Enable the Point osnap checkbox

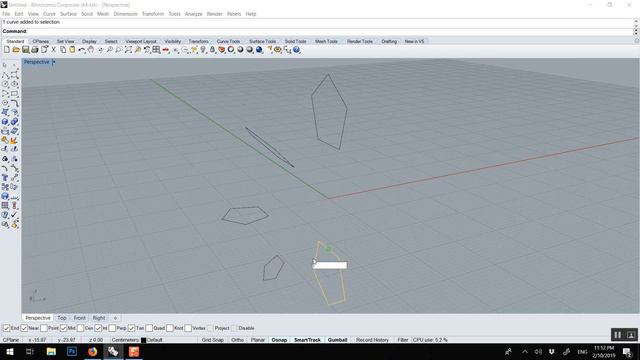44,328
